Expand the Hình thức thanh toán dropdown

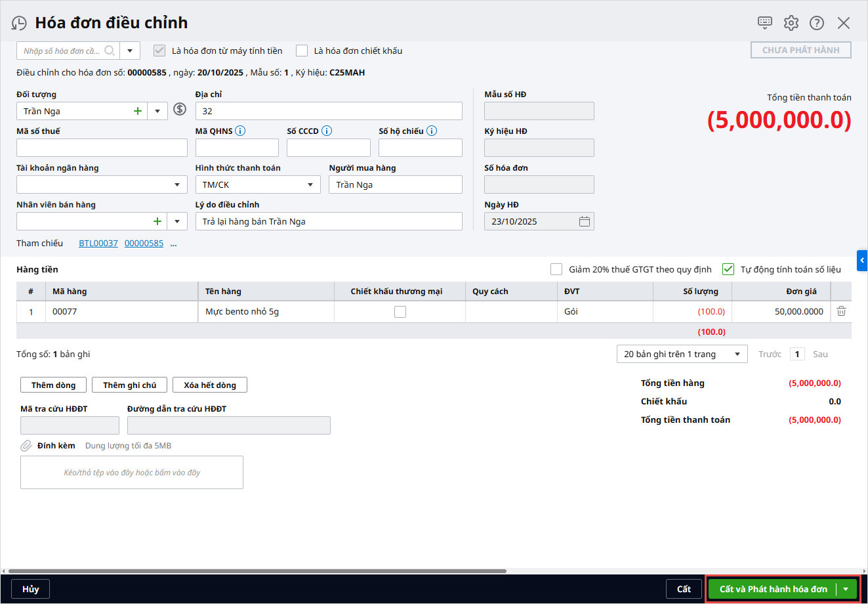point(310,184)
